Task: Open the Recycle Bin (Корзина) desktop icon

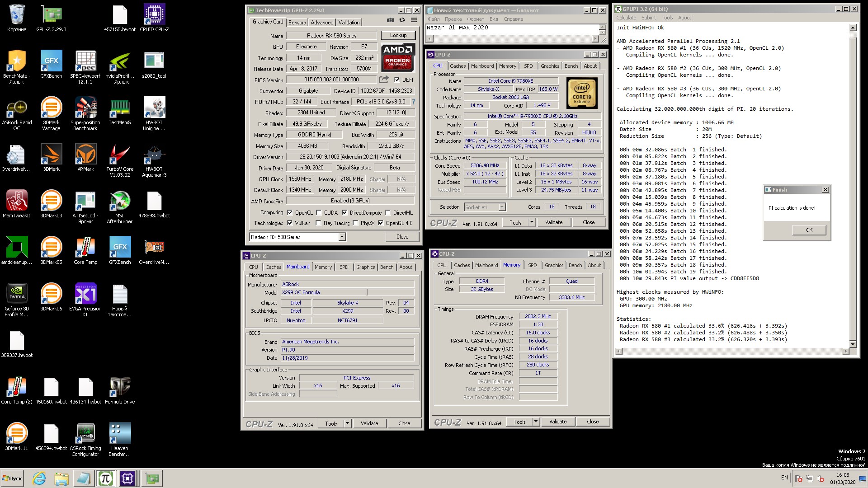Action: coord(17,18)
